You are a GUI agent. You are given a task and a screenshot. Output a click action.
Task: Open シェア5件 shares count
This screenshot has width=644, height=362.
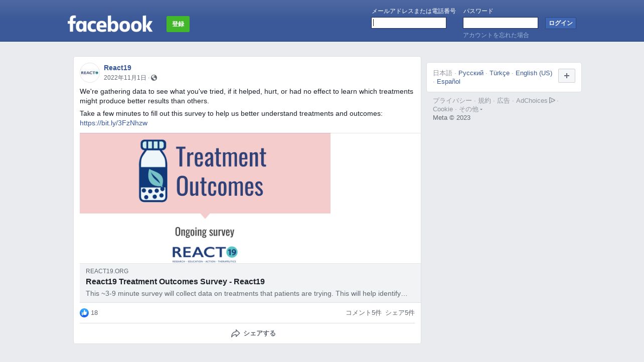click(x=400, y=313)
